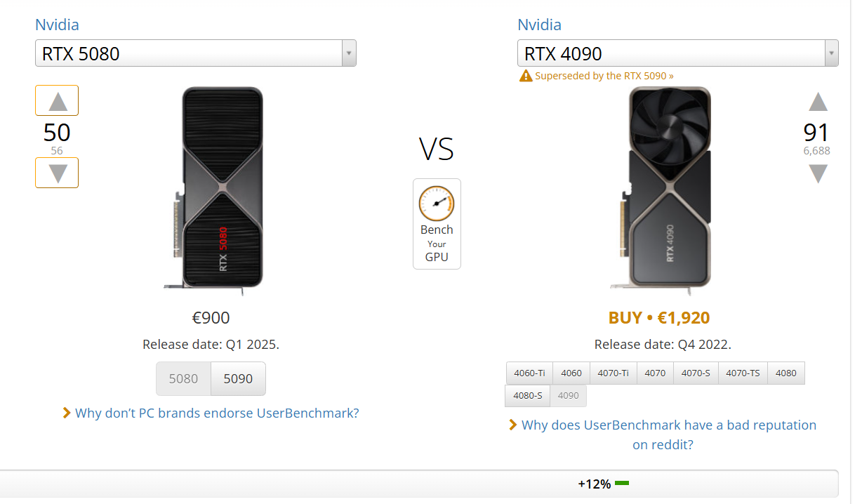Click the RTX 4090 product image
Screen dimensions: 862x504
[x=669, y=187]
